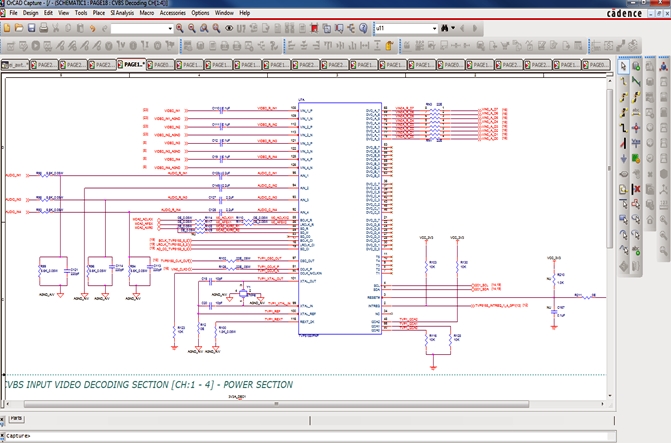Zoom to a selected area

[204, 28]
